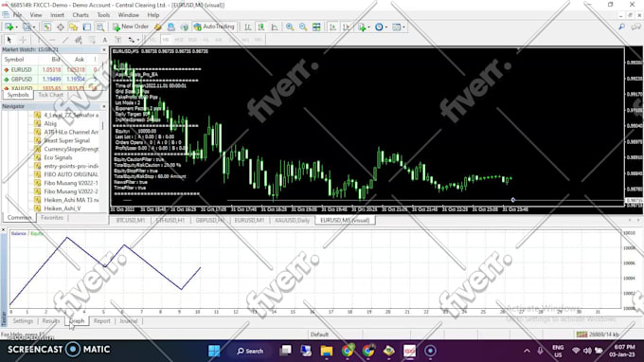Zoom out on the chart
Screen dimensions: 644x362
pos(303,27)
